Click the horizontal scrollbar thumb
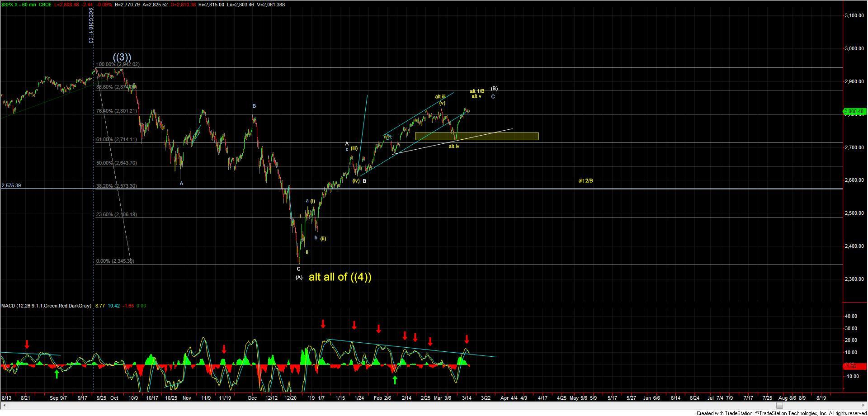This screenshot has width=868, height=416. [780, 405]
